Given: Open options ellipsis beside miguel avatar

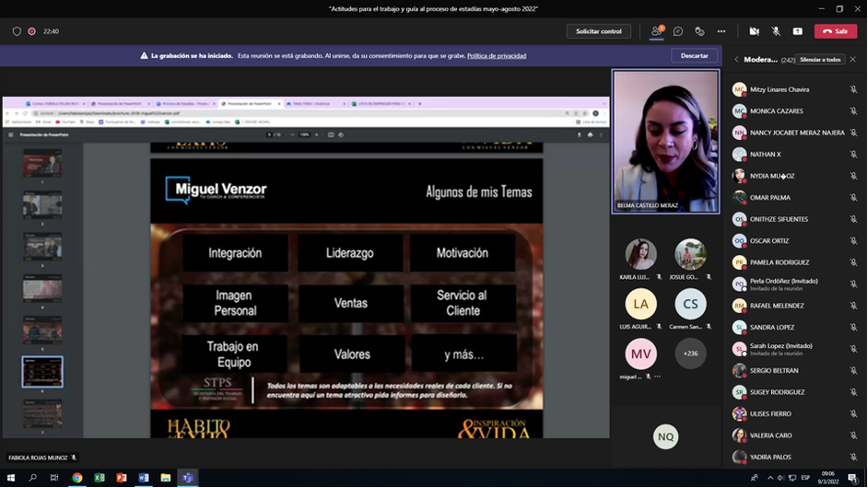Looking at the screenshot, I should pos(658,377).
